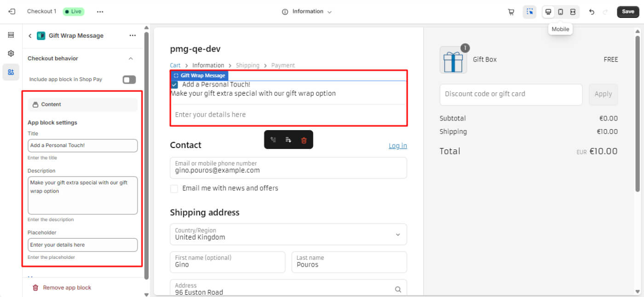Click the Log in link
This screenshot has width=644, height=297.
click(x=397, y=146)
